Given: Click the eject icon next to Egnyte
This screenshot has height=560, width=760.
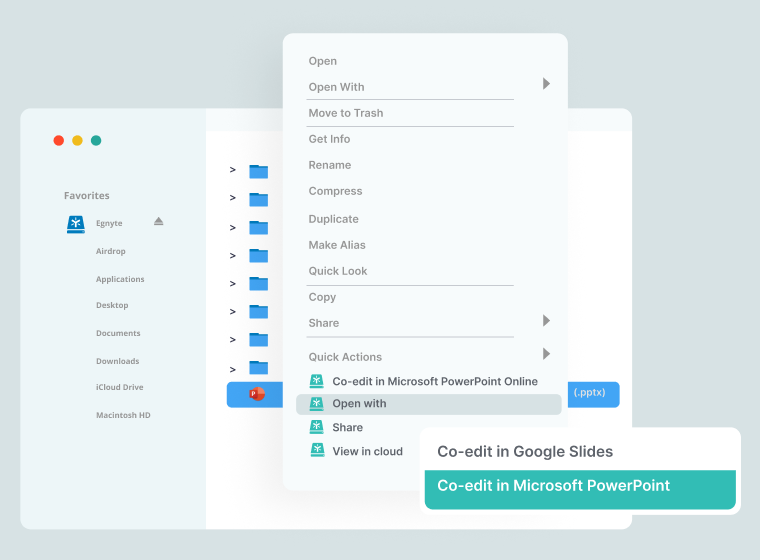Looking at the screenshot, I should pyautogui.click(x=158, y=222).
